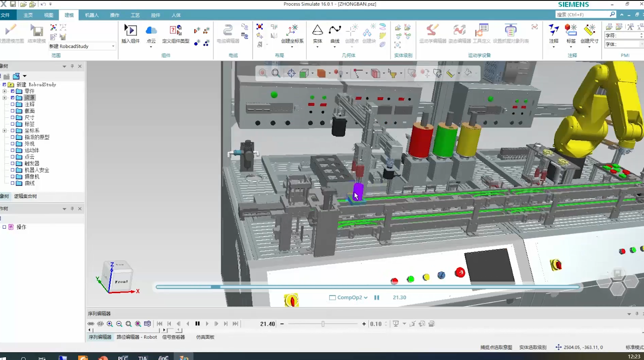Switch to the 机器人 ribbon tab
644x360 pixels.
point(92,15)
